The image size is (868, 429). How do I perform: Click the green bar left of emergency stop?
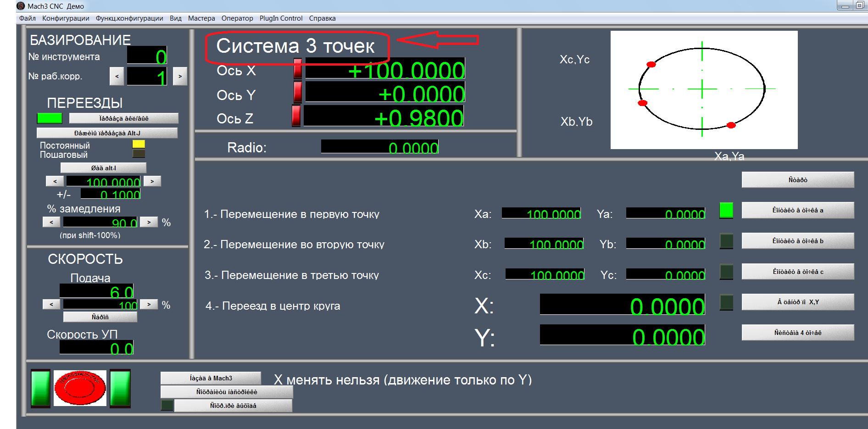point(40,388)
